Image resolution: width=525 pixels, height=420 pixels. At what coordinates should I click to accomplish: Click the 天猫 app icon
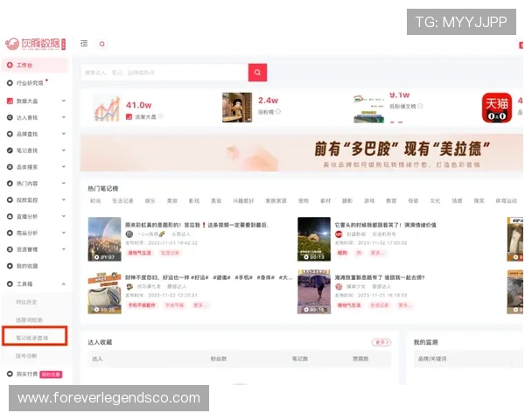click(496, 108)
